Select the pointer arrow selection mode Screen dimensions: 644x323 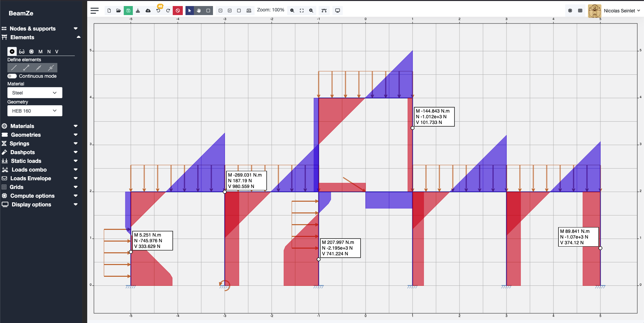pyautogui.click(x=190, y=10)
